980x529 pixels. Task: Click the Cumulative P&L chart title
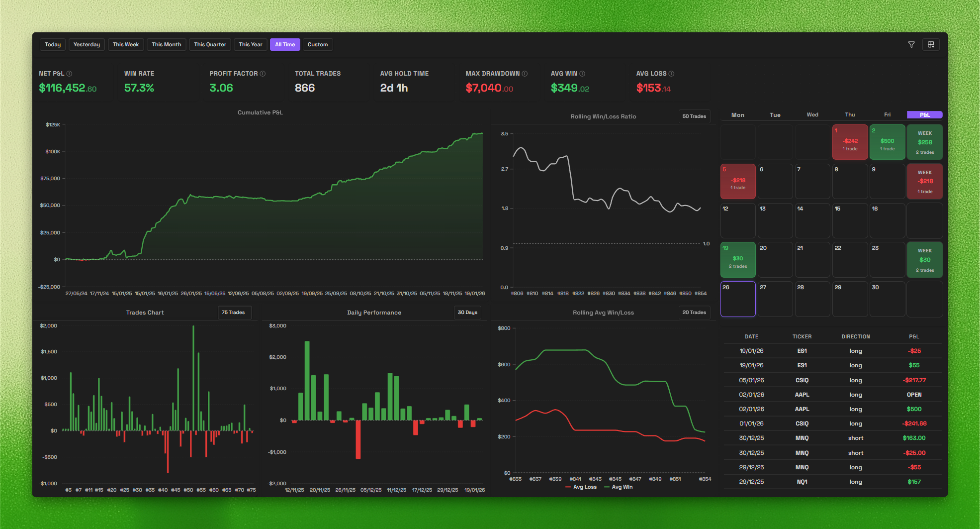click(260, 112)
